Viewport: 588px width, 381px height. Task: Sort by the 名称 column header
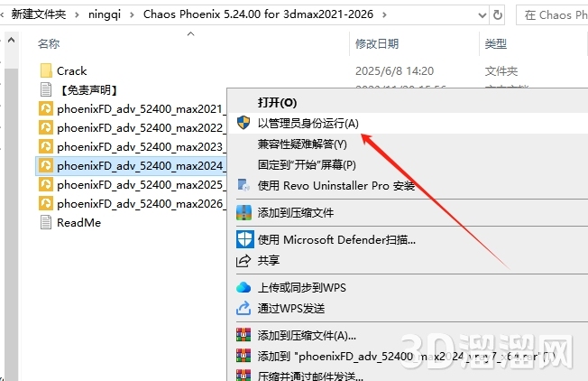click(49, 43)
